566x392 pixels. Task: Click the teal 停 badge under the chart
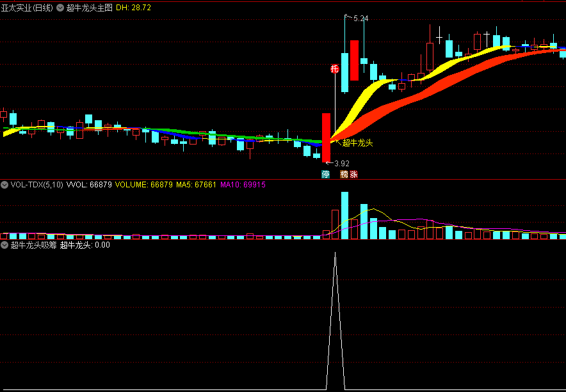(326, 175)
